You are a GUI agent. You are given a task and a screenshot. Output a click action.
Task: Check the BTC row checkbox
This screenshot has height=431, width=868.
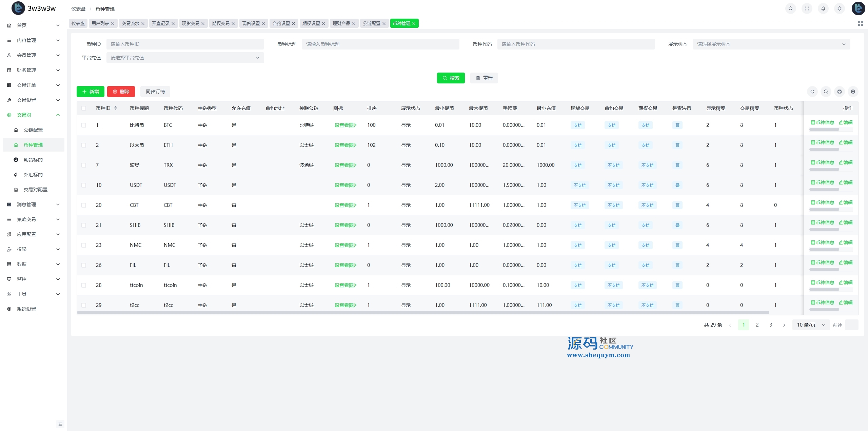tap(84, 125)
